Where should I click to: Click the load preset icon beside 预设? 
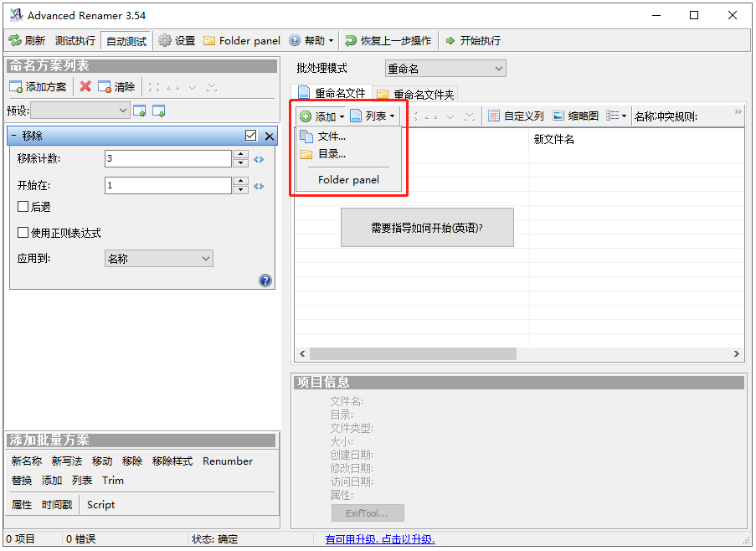click(x=140, y=111)
